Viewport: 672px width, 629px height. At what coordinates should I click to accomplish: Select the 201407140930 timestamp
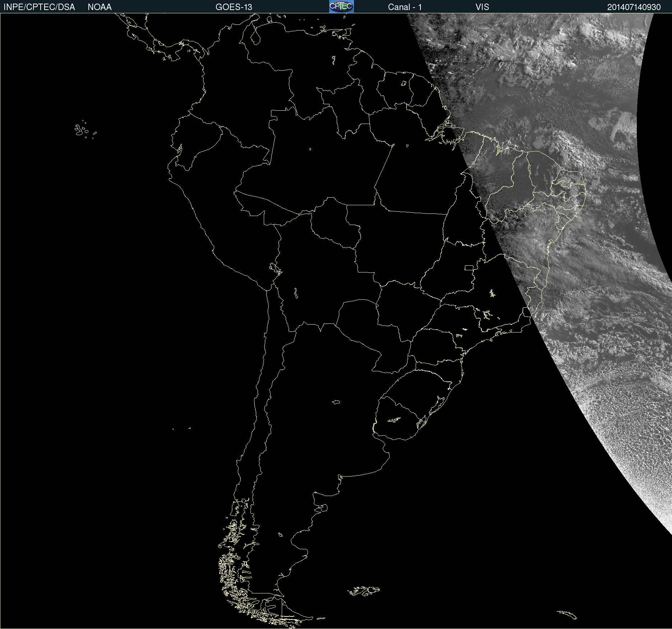(634, 7)
